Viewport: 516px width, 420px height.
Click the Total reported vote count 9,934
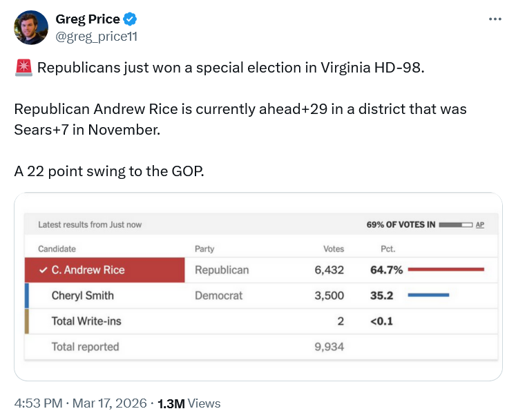[329, 347]
